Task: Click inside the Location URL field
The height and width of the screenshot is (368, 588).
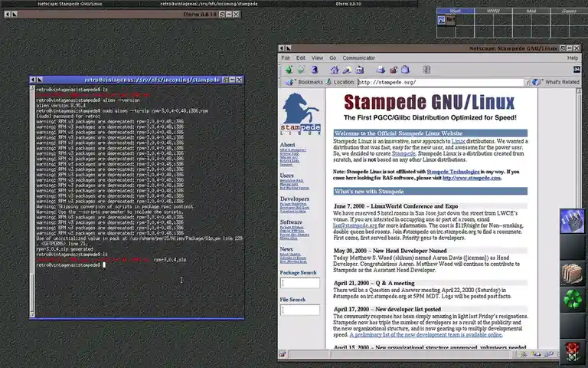Action: [441, 82]
